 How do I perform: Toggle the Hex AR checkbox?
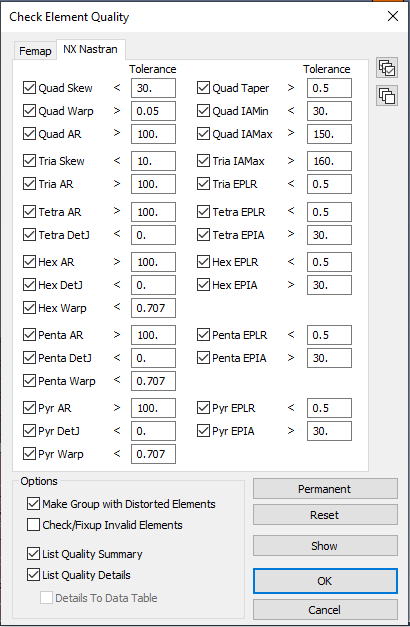tap(29, 262)
